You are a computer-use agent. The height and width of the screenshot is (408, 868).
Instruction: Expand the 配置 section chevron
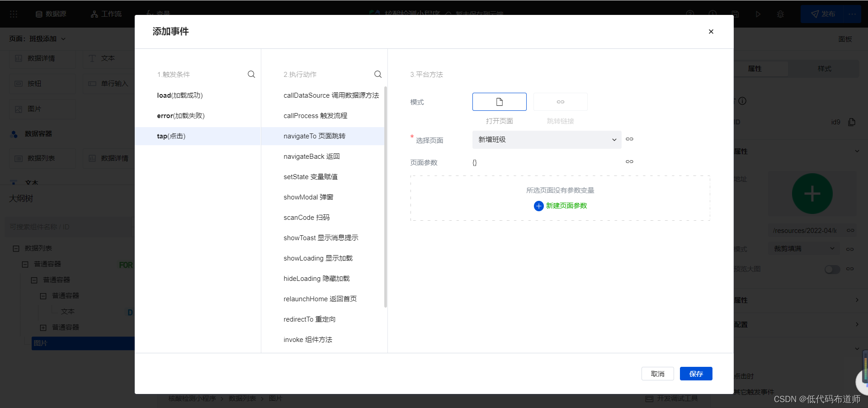point(857,324)
